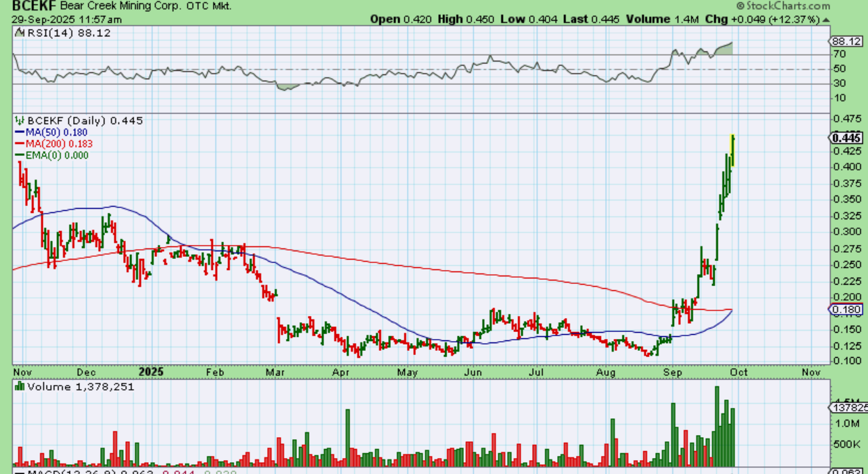The width and height of the screenshot is (868, 474).
Task: Click the blue MA(50) legend line marker
Action: pyautogui.click(x=21, y=132)
